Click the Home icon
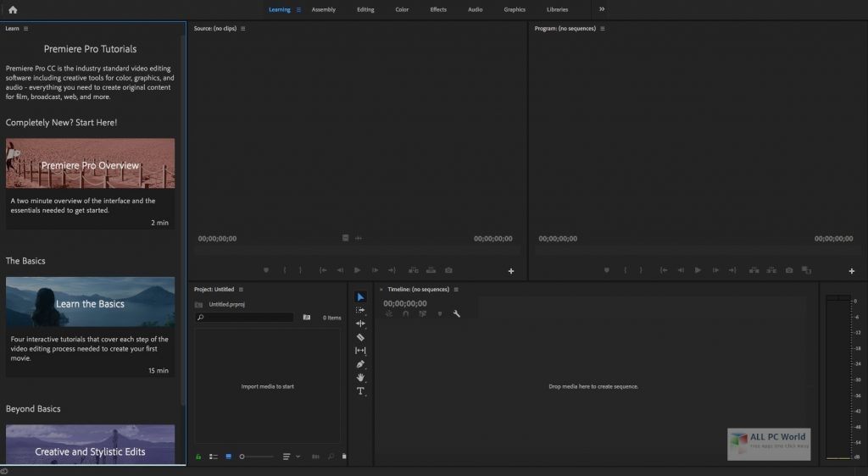 (13, 9)
